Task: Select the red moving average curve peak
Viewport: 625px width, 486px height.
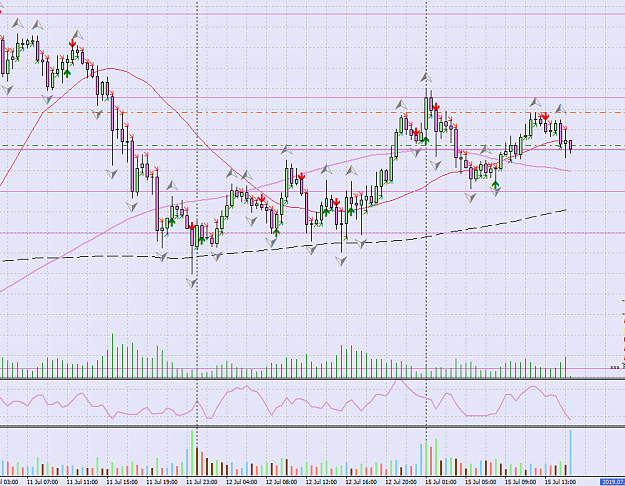Action: [110, 69]
